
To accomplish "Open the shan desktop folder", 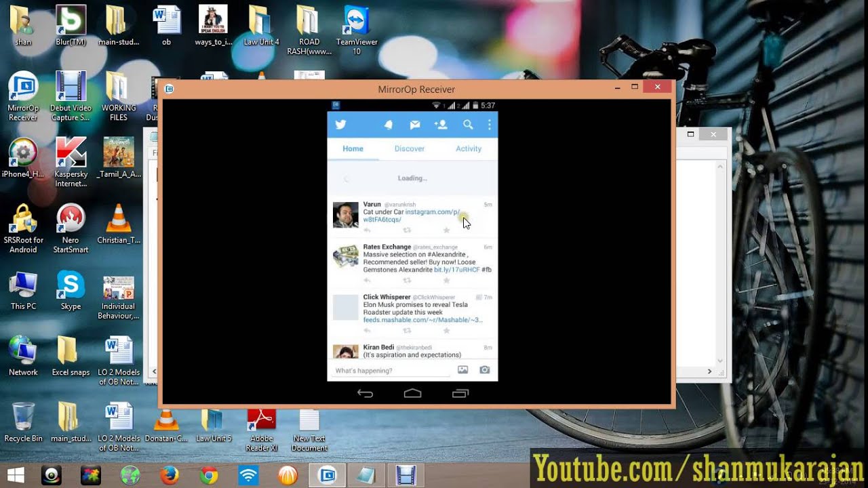I will click(x=23, y=26).
